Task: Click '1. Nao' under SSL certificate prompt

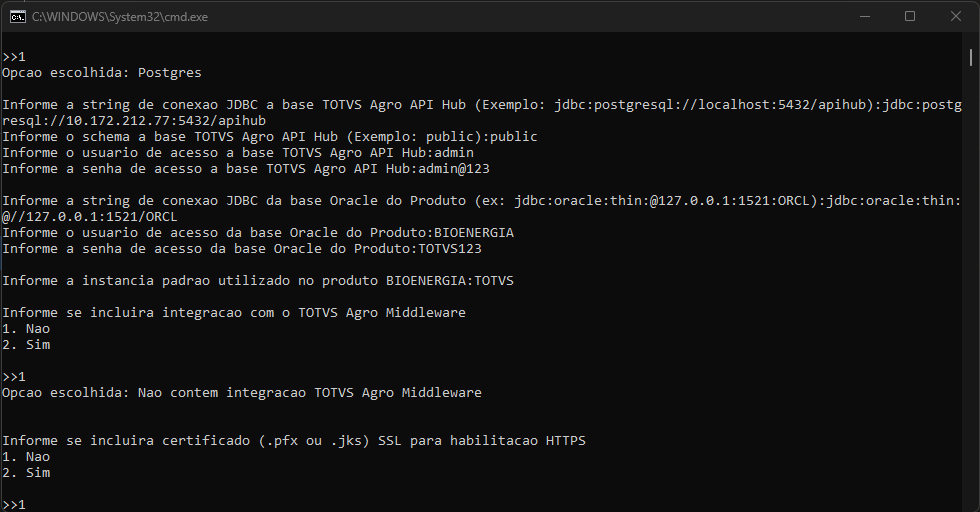Action: (x=26, y=457)
